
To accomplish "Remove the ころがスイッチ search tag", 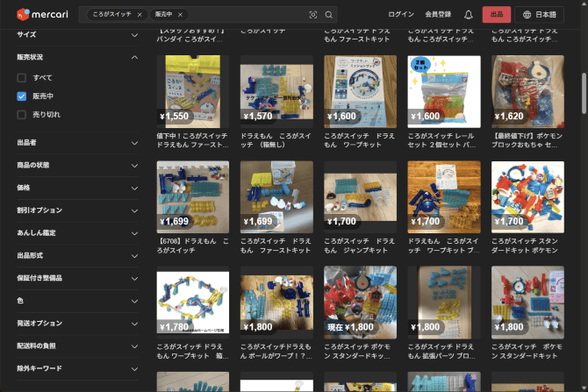I will point(140,15).
